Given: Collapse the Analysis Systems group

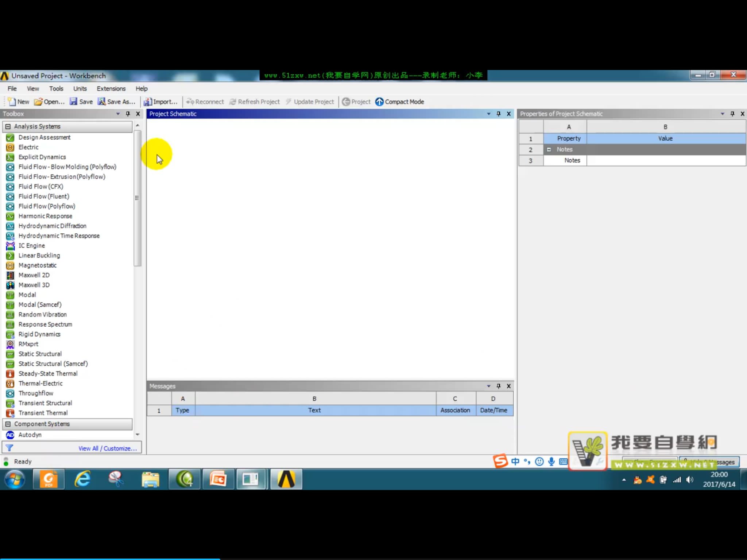Looking at the screenshot, I should [x=8, y=126].
